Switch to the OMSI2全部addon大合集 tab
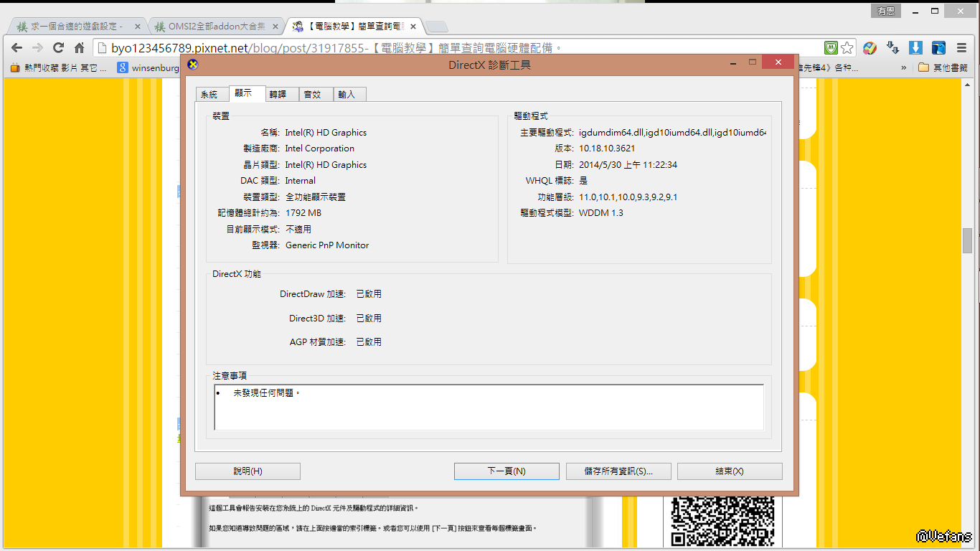The height and width of the screenshot is (551, 980). [217, 27]
